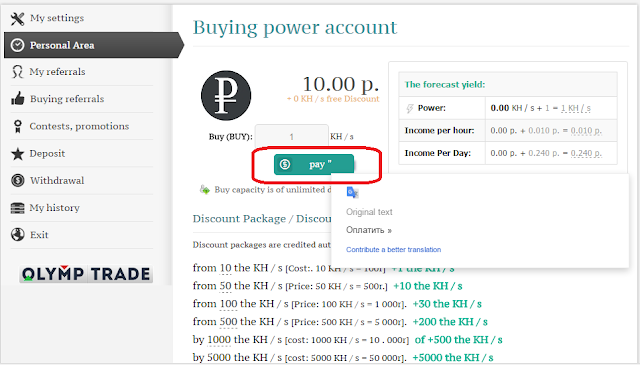Go to Buying referrals
The height and width of the screenshot is (365, 640).
pos(67,99)
